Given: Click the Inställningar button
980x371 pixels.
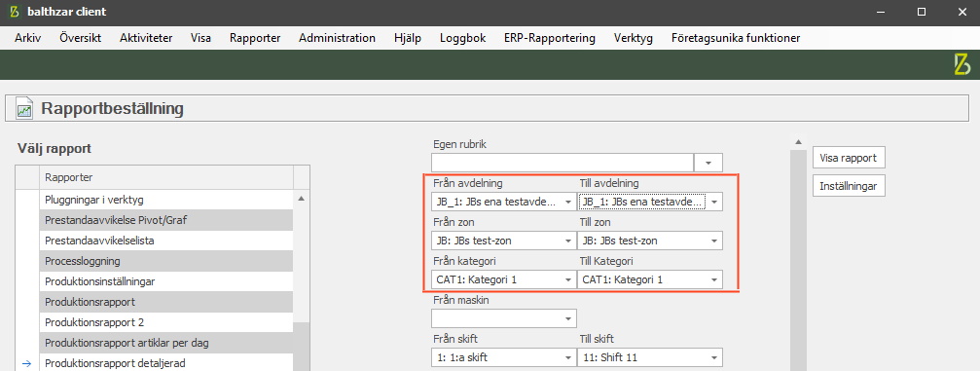Looking at the screenshot, I should (849, 186).
